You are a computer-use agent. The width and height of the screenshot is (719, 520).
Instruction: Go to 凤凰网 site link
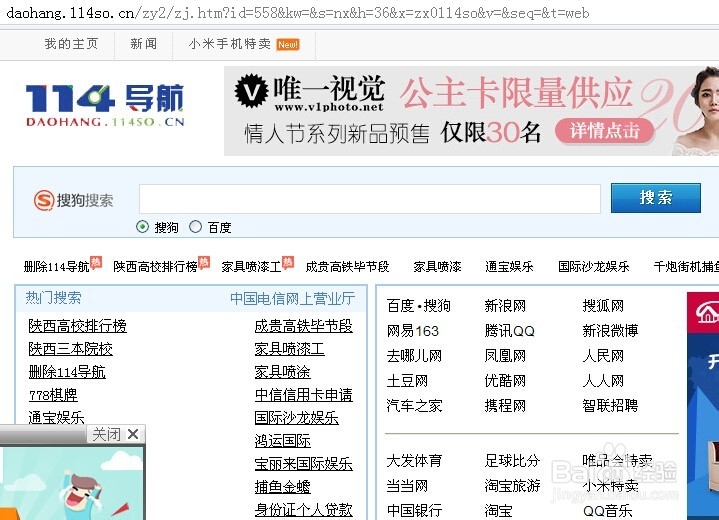[x=505, y=356]
